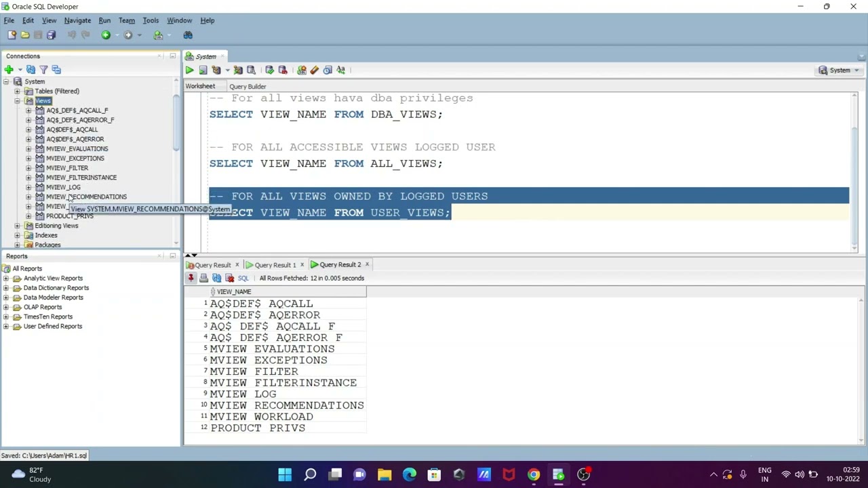868x488 pixels.
Task: Click the SQL Worksheet icon in main toolbar
Action: pos(158,35)
